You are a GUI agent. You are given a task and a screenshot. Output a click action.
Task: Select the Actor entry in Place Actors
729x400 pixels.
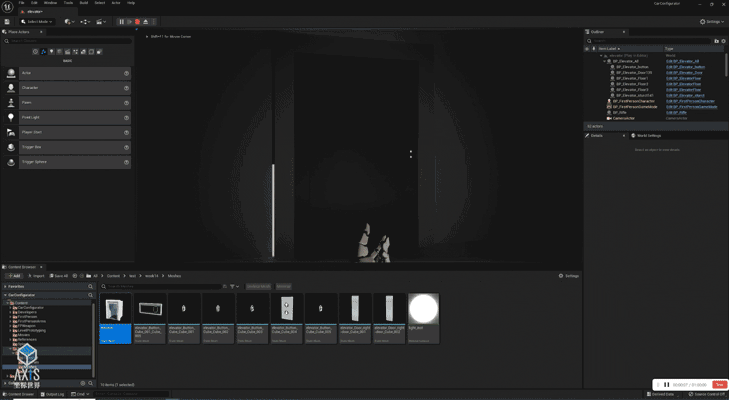[x=68, y=73]
